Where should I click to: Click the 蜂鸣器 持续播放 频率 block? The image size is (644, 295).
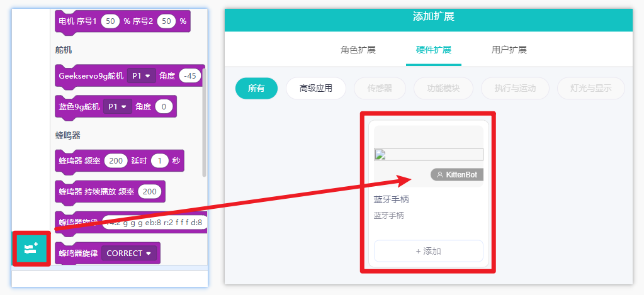tap(110, 192)
